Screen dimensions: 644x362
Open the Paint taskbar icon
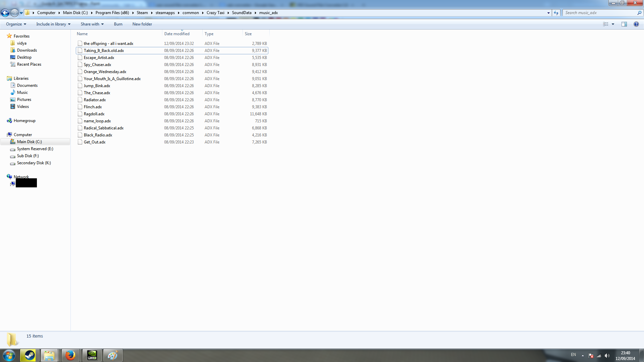click(x=112, y=355)
